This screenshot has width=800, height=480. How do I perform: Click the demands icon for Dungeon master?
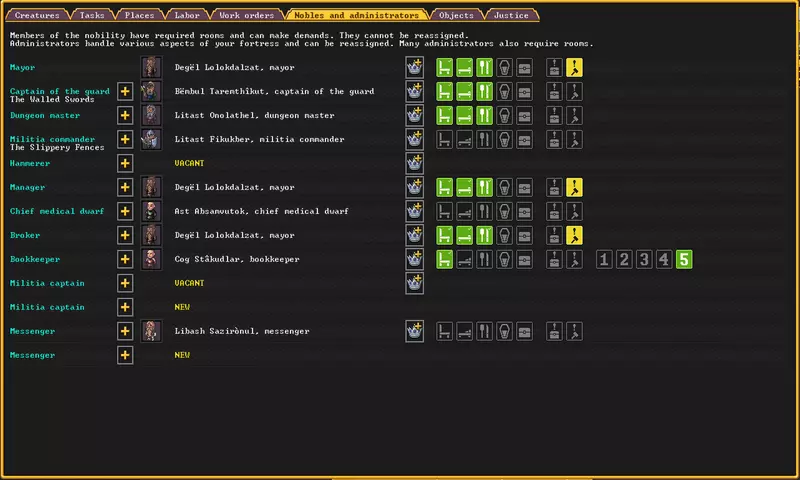[554, 115]
